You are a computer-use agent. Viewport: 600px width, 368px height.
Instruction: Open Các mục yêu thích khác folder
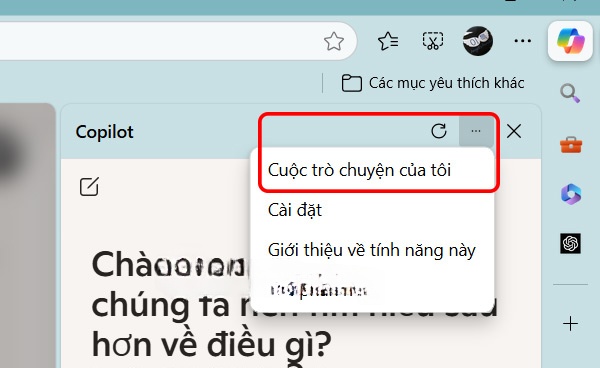pyautogui.click(x=432, y=83)
